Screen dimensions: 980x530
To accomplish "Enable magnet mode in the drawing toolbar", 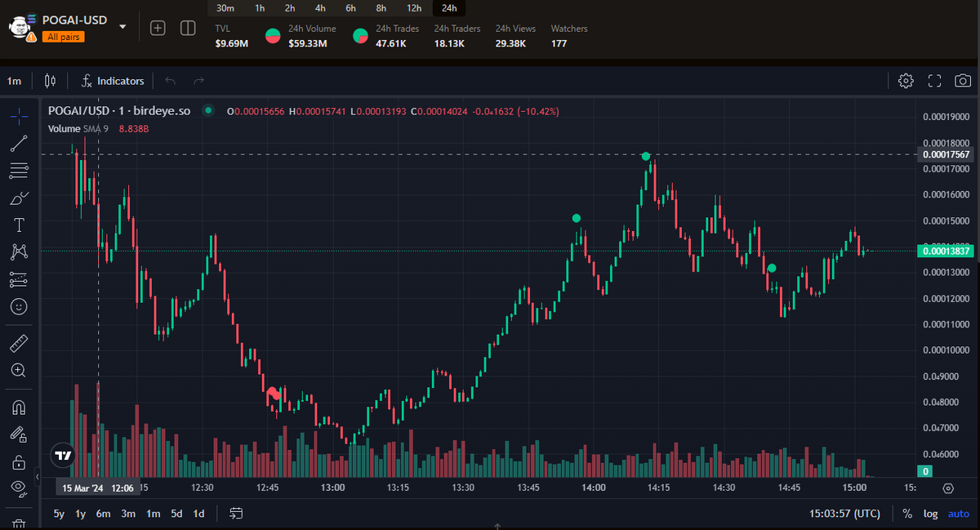I will 18,407.
